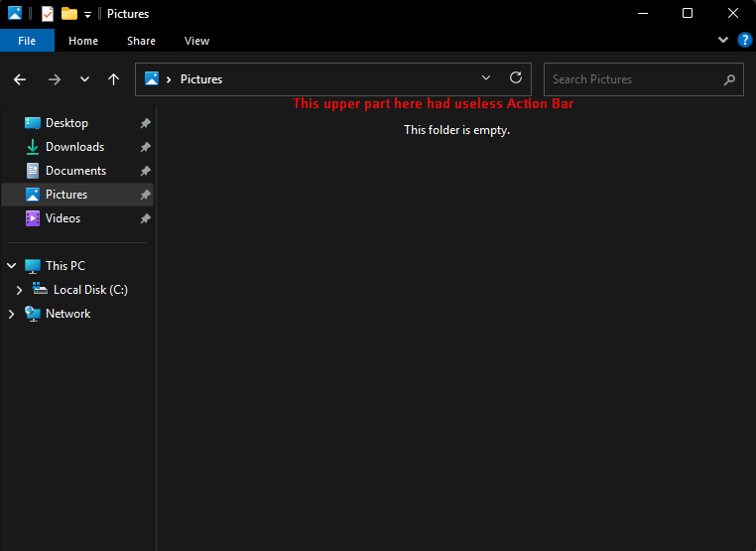Maximize the Pictures window
Viewport: 756px width, 551px height.
pos(688,14)
